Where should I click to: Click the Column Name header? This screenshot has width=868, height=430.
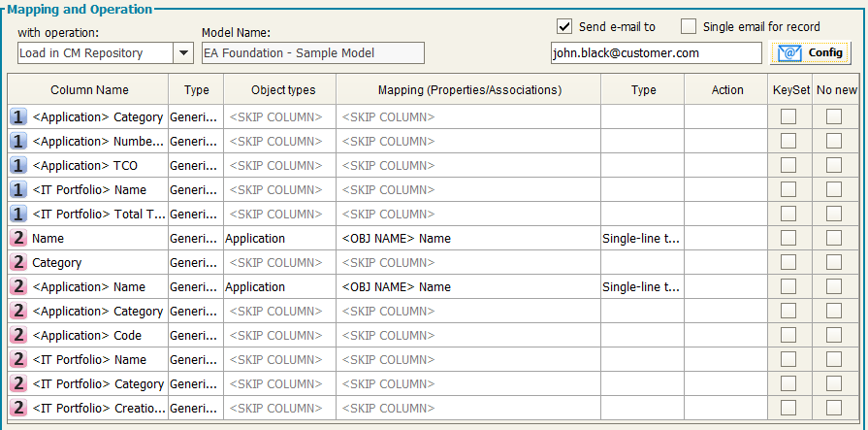[x=89, y=90]
